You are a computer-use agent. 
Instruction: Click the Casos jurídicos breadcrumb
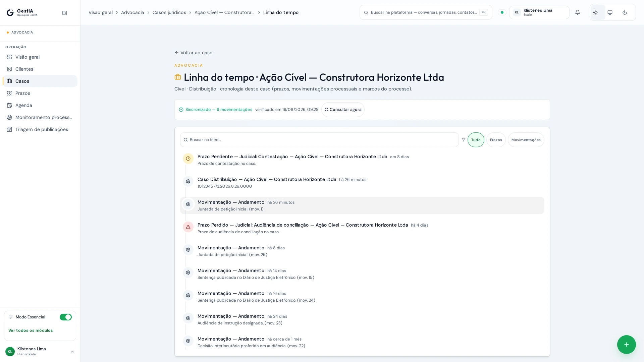pos(169,12)
